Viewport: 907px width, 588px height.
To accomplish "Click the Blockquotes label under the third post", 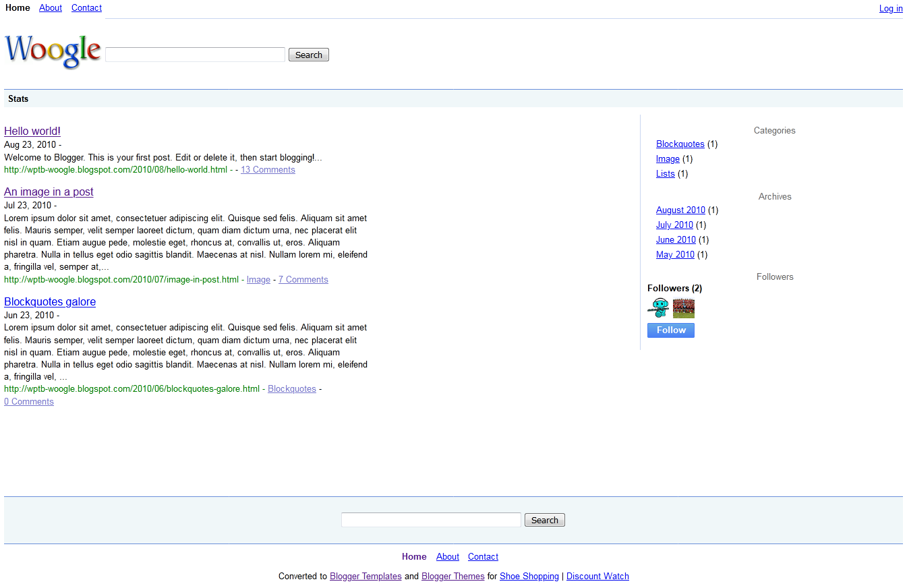I will [292, 389].
